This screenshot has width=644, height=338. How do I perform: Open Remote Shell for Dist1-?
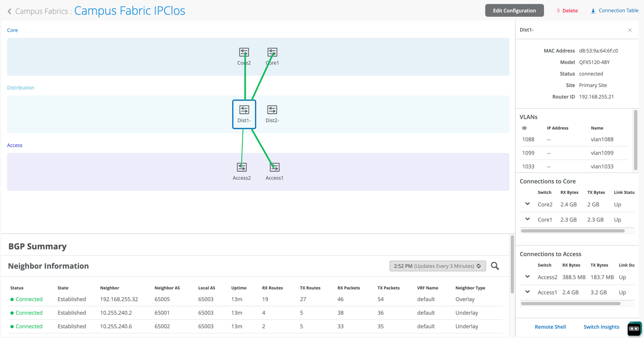(x=550, y=327)
